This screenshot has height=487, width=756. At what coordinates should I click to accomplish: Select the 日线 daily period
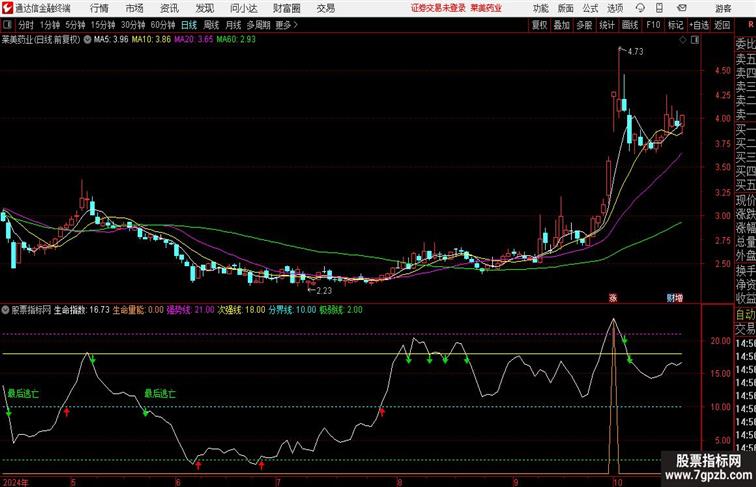189,25
